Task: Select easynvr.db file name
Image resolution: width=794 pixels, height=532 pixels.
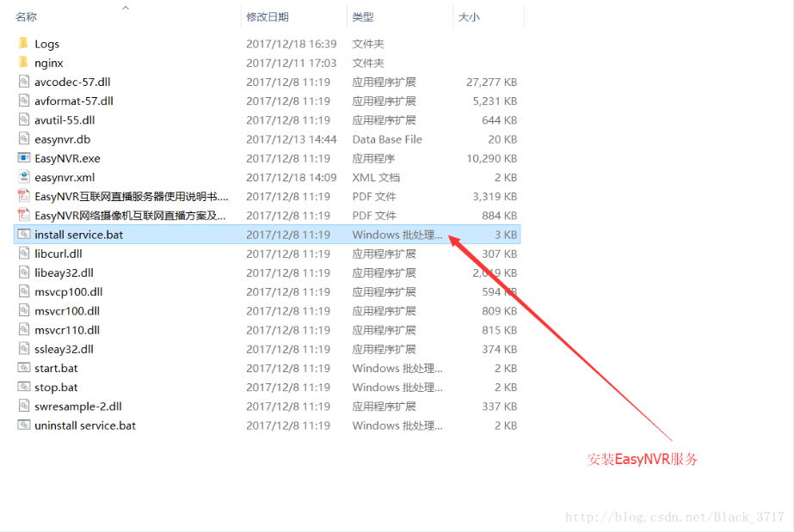Action: pyautogui.click(x=62, y=139)
